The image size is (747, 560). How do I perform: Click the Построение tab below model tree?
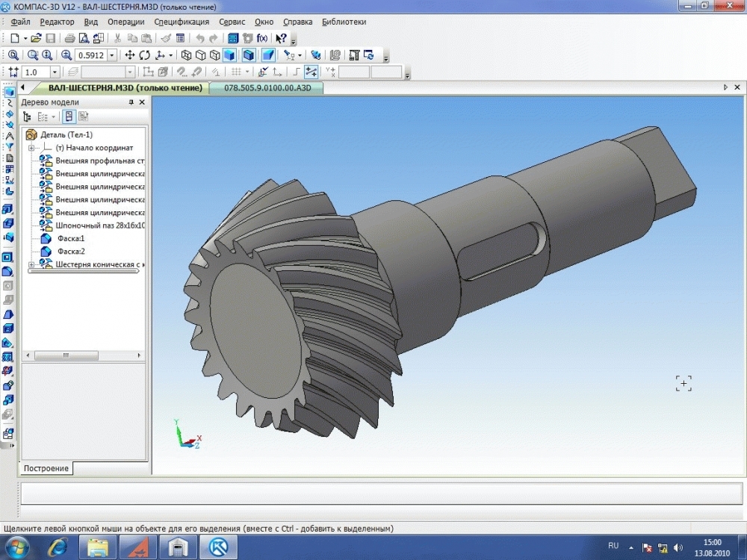click(46, 468)
